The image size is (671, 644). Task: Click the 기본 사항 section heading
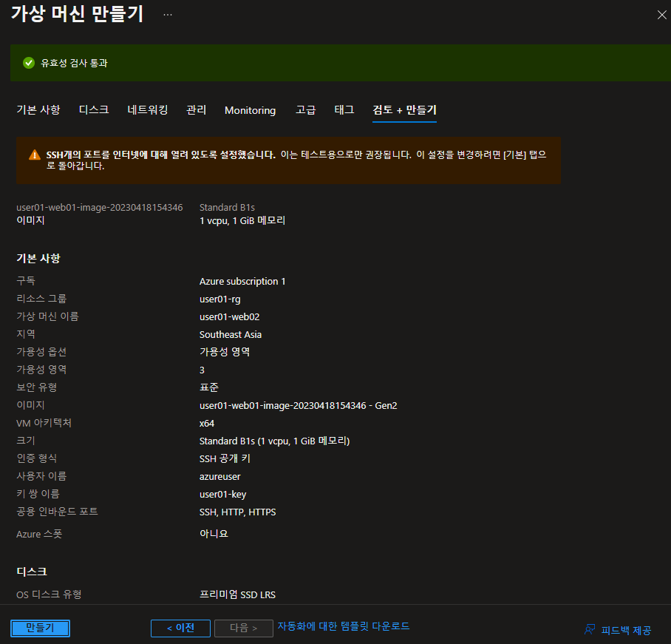pyautogui.click(x=38, y=258)
